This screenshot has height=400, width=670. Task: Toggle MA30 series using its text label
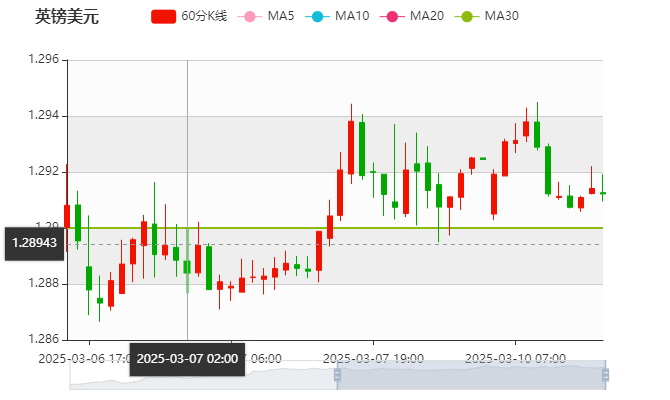tap(501, 16)
